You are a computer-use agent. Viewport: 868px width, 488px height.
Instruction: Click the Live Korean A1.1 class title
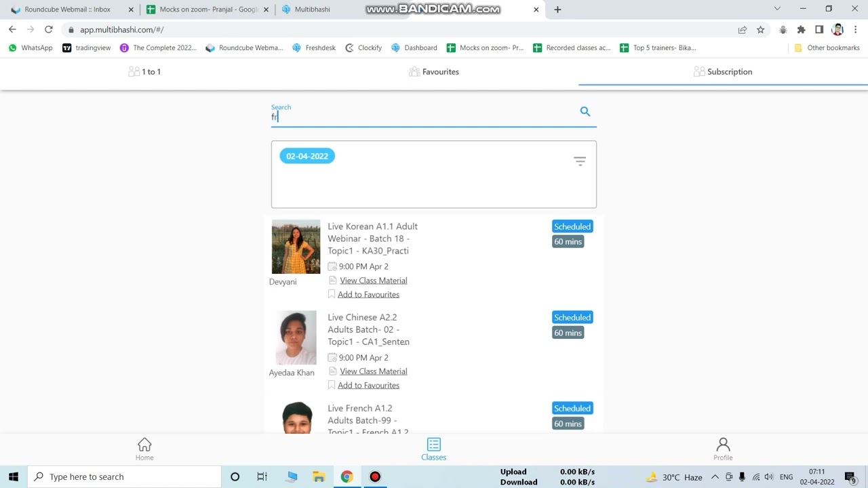(x=372, y=239)
